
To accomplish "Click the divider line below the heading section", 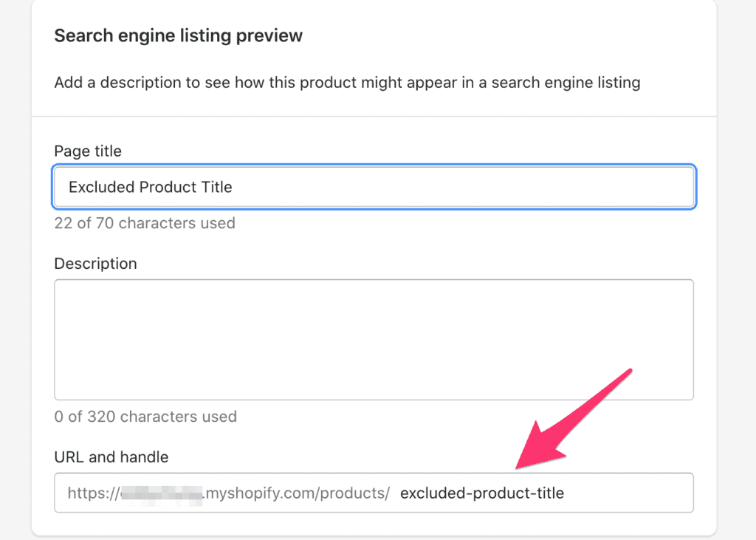I will (374, 115).
